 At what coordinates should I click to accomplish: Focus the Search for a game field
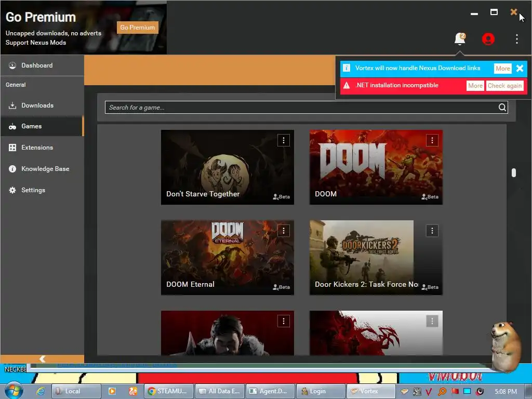tap(307, 108)
